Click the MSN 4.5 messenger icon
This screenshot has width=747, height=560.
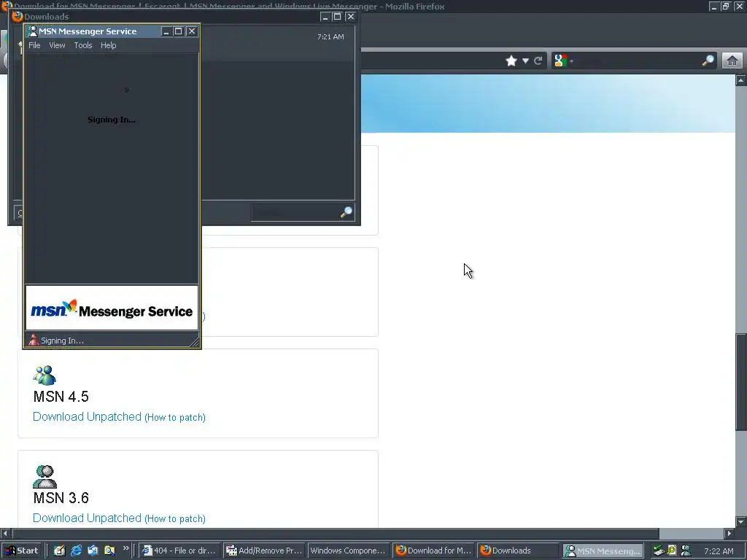click(44, 376)
